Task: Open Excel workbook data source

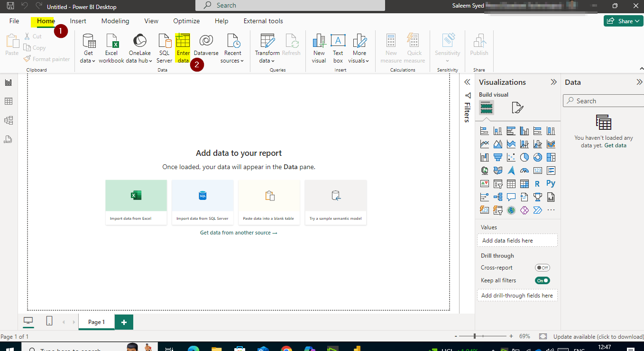Action: (111, 49)
